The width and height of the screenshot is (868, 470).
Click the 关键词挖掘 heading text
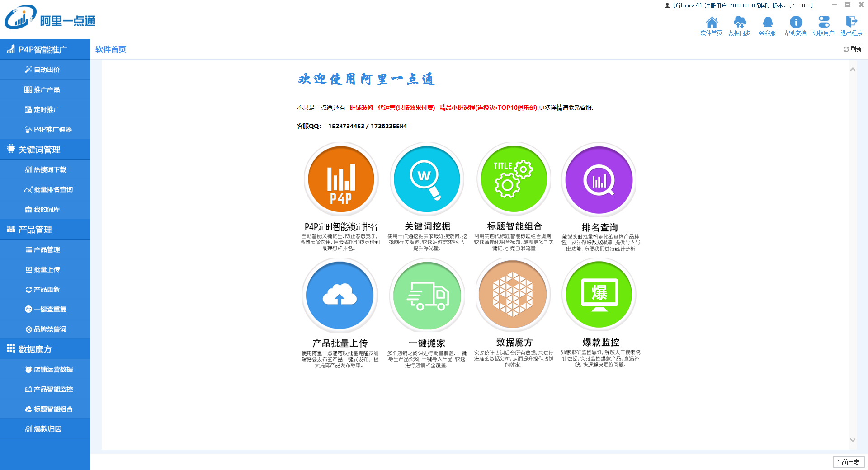(427, 226)
